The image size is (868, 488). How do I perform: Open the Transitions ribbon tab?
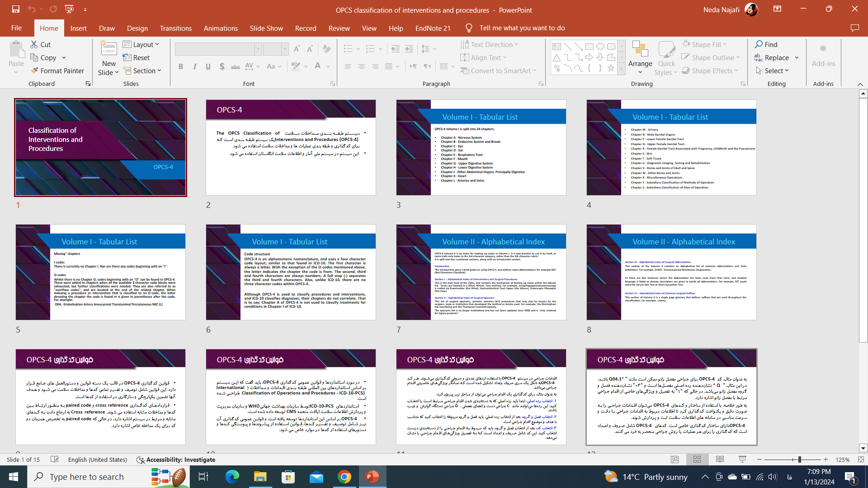coord(175,28)
